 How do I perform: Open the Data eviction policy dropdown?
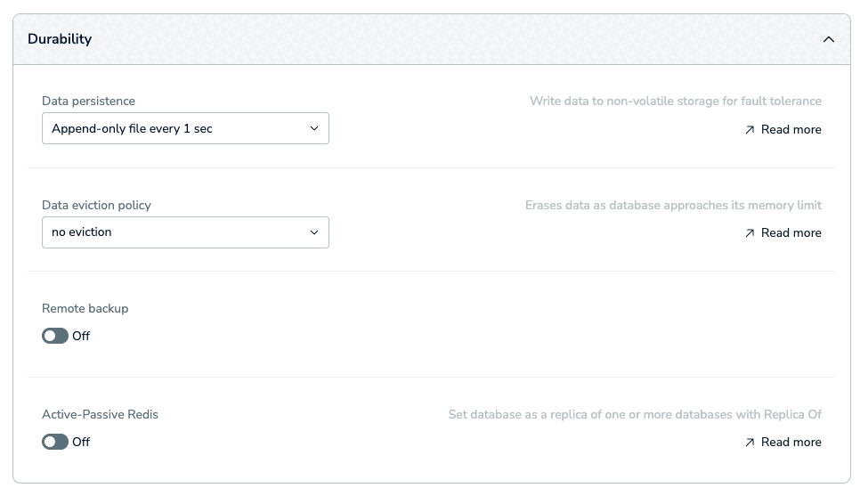[x=185, y=232]
